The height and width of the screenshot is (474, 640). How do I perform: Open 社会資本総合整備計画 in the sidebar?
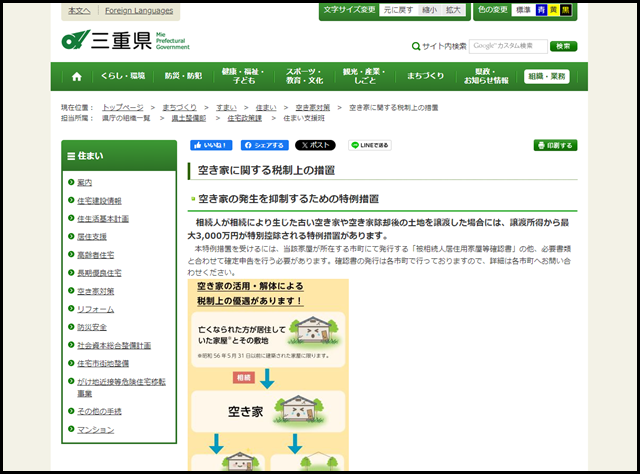pos(114,345)
